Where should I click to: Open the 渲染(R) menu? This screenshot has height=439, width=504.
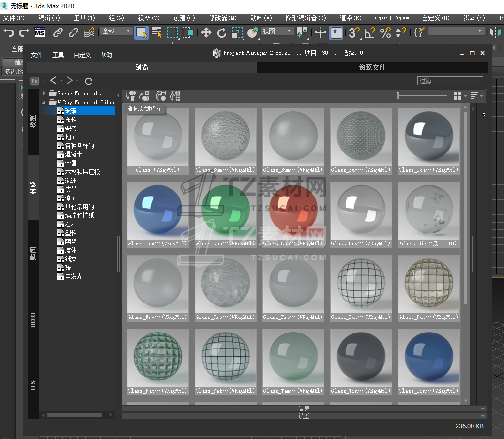[x=351, y=18]
